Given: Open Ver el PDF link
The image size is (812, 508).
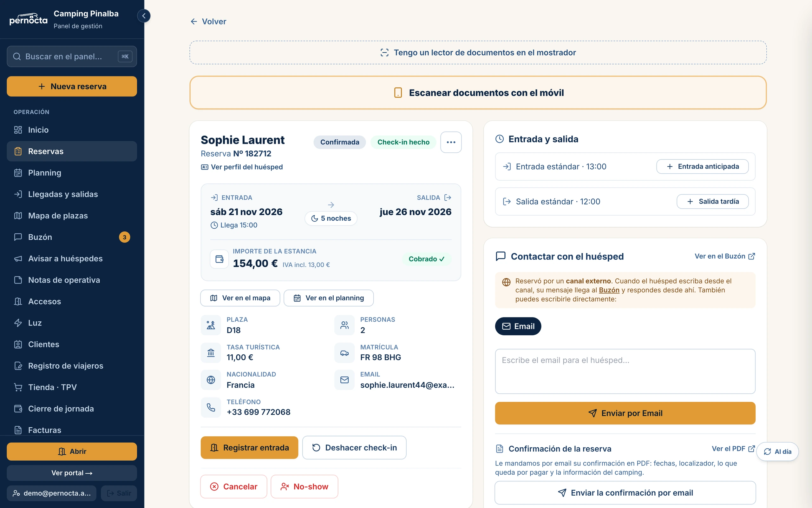Looking at the screenshot, I should [x=733, y=449].
